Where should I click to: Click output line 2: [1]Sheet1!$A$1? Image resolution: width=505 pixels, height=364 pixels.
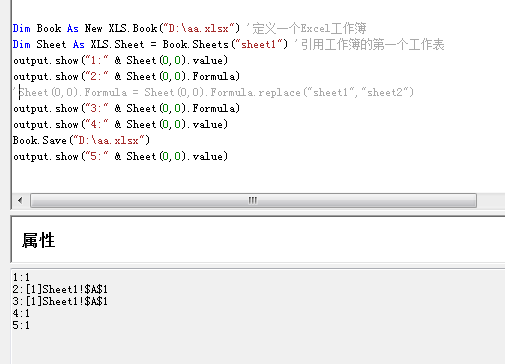click(x=60, y=289)
